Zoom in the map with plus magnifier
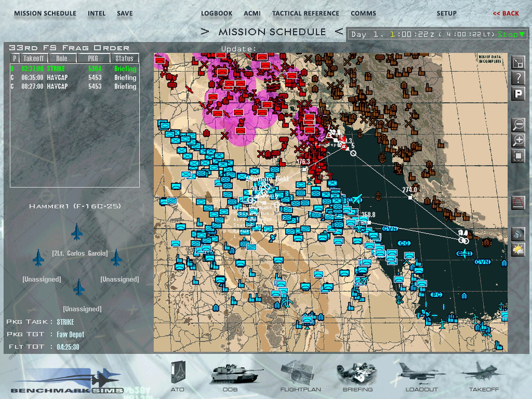532x399 pixels. [x=518, y=140]
